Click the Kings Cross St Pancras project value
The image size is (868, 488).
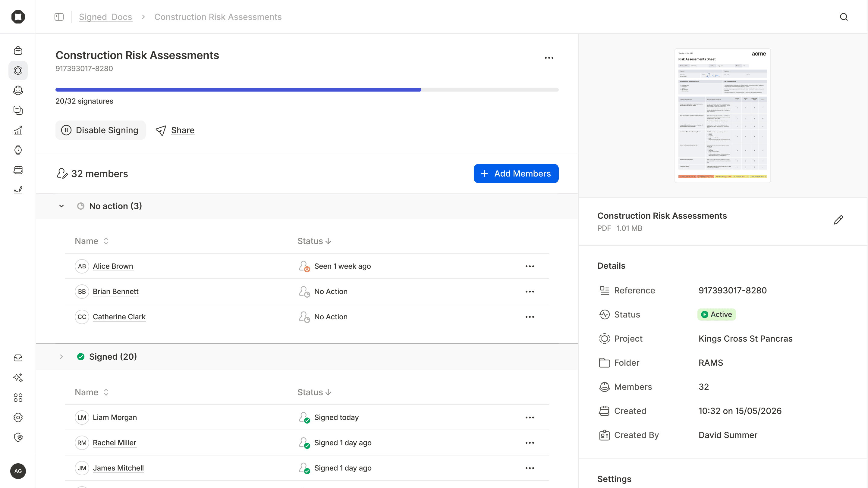(x=745, y=339)
